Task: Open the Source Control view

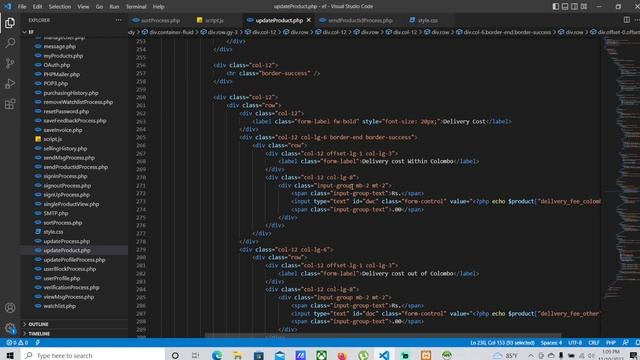Action: [10, 63]
